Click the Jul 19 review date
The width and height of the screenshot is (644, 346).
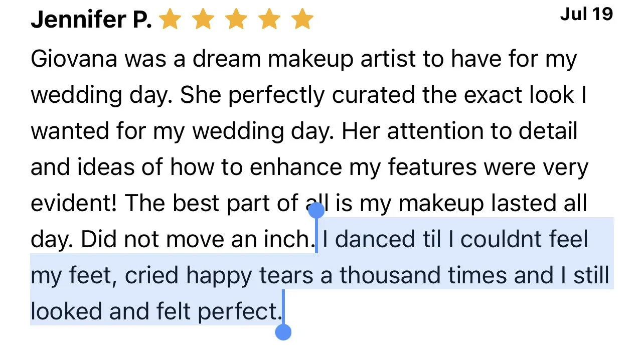pos(586,14)
